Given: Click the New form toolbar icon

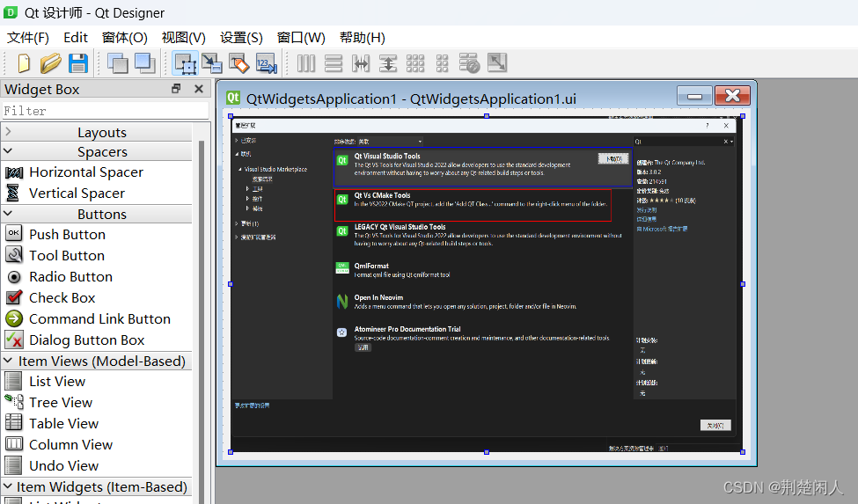Looking at the screenshot, I should (24, 63).
